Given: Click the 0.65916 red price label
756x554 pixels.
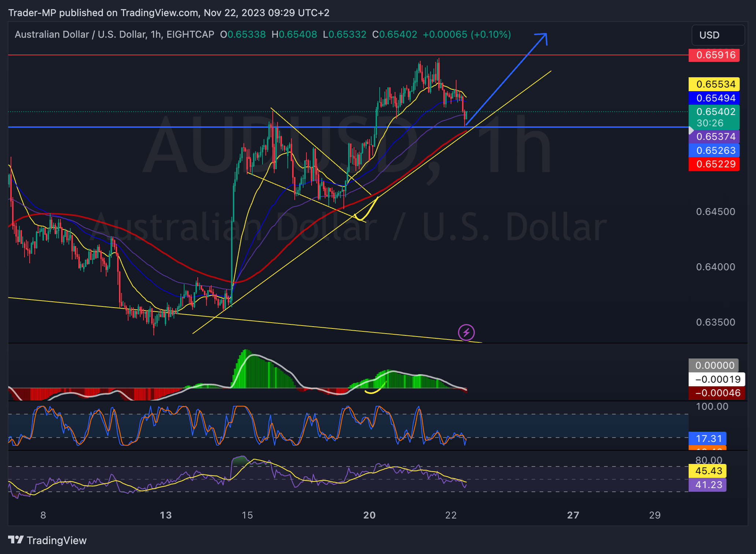Looking at the screenshot, I should [714, 55].
